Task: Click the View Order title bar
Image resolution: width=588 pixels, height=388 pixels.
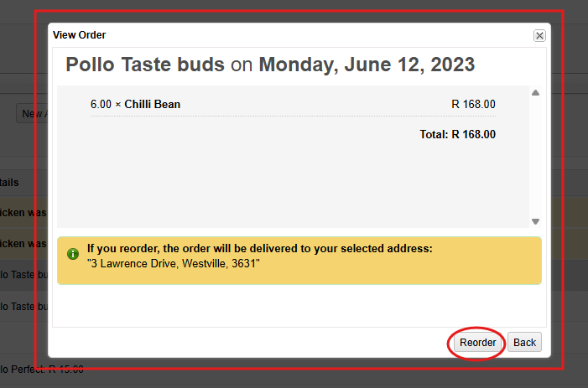Action: 252,35
